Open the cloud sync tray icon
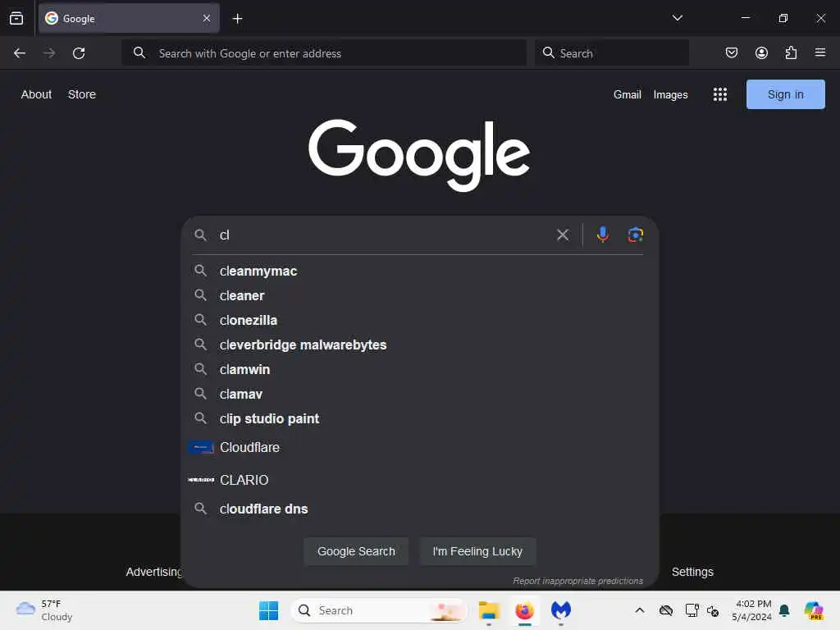 point(666,610)
